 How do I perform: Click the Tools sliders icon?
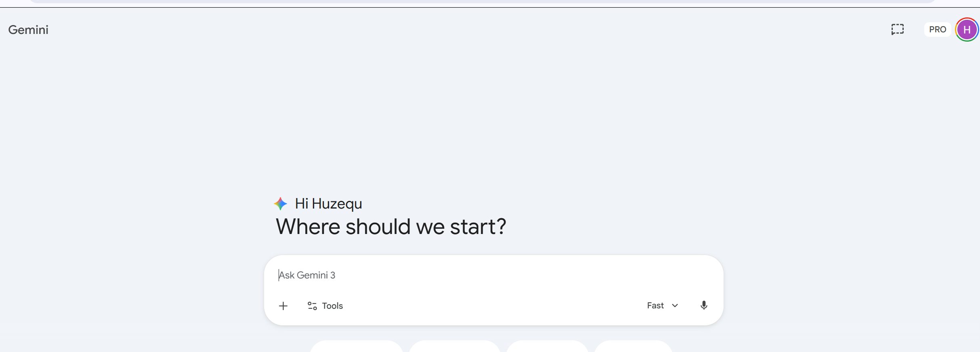[x=312, y=306]
